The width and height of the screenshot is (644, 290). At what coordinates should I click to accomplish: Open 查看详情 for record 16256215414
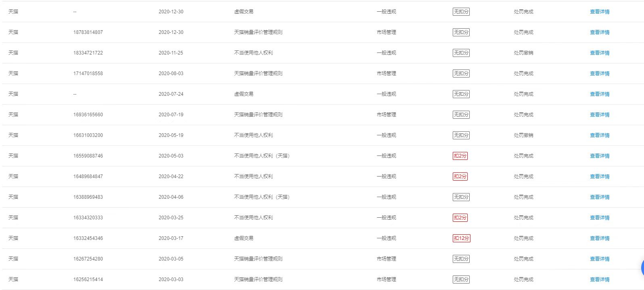(600, 279)
